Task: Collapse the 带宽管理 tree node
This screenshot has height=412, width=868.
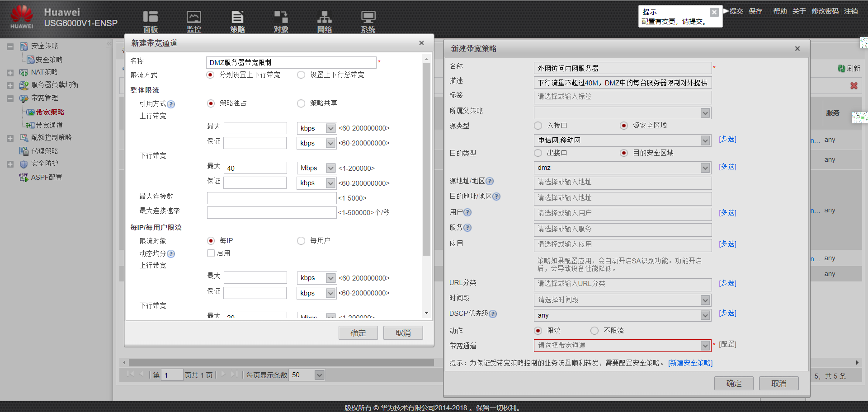Action: (x=10, y=98)
